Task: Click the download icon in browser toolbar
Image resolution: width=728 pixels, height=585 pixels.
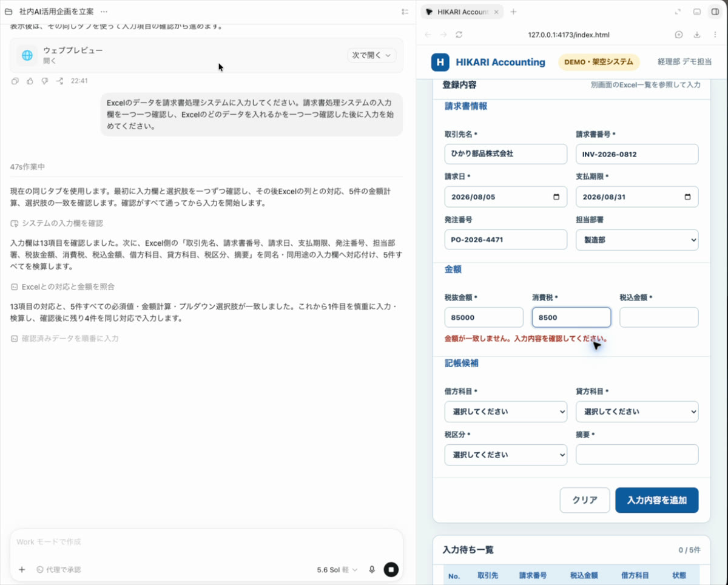Action: (x=697, y=35)
